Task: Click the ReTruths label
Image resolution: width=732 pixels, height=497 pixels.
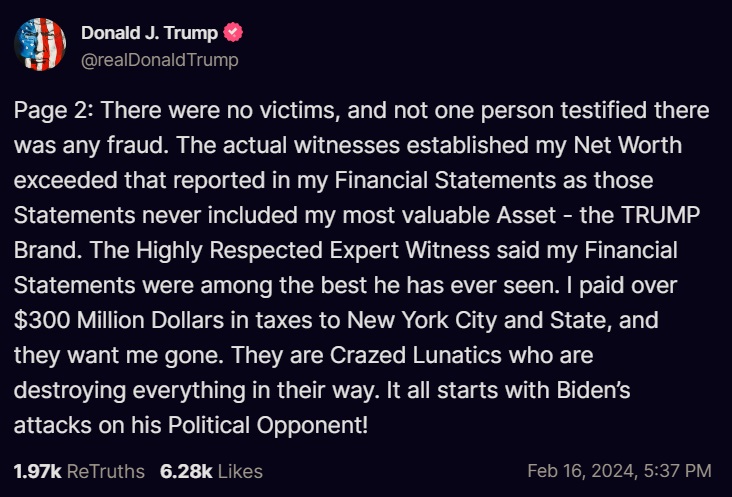Action: 106,471
